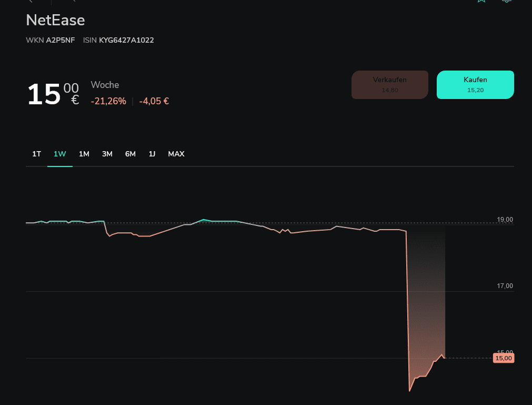Click the NetEase stock title
The width and height of the screenshot is (532, 405).
56,20
